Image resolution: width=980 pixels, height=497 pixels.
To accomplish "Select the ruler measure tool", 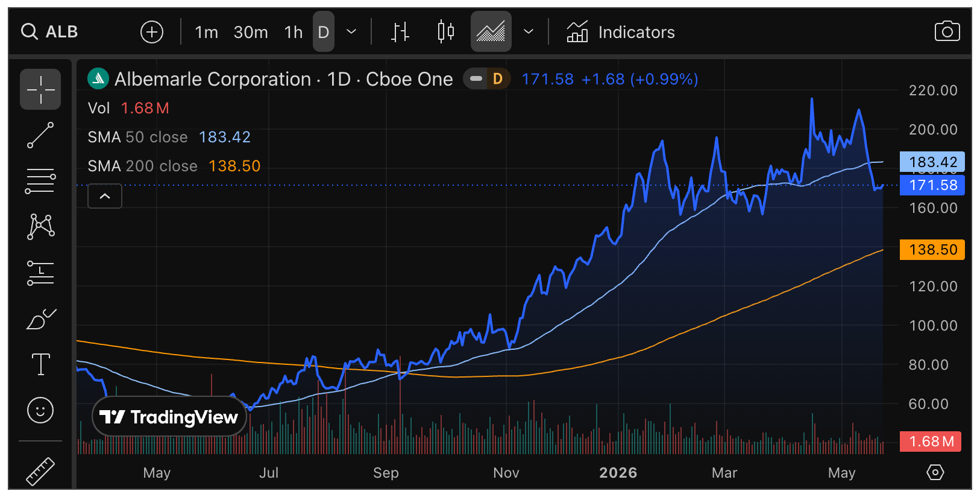I will tap(40, 471).
